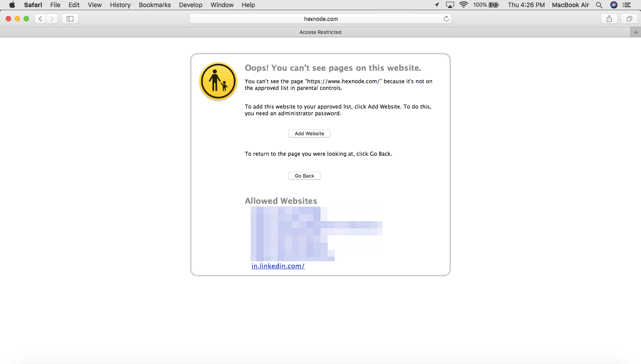Enter full screen with green button

[x=26, y=19]
